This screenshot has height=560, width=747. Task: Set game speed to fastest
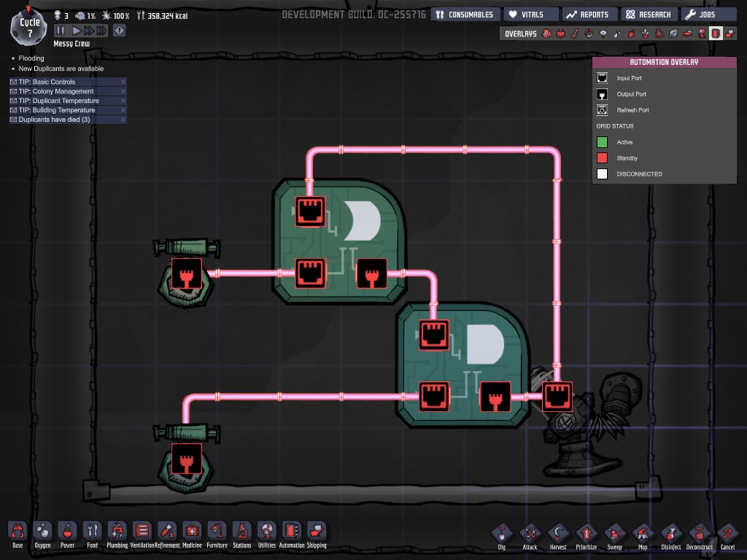[x=101, y=31]
